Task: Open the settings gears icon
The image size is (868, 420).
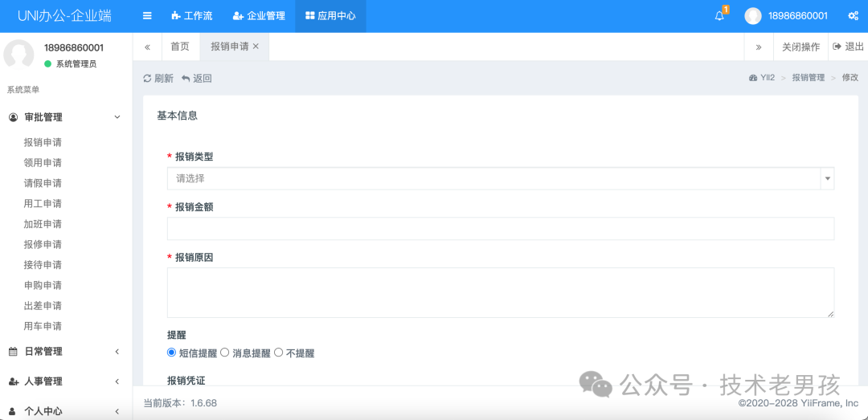Action: coord(853,16)
